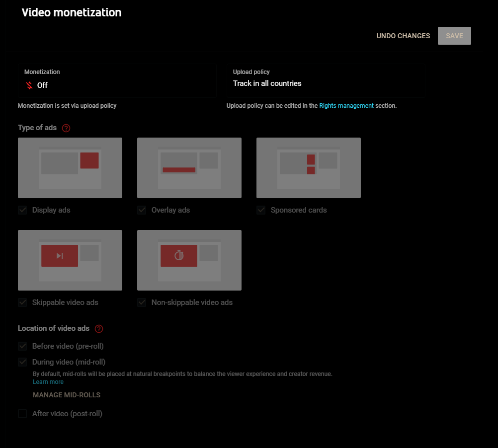Image resolution: width=498 pixels, height=448 pixels.
Task: Click the text Monetization is set via upload policy
Action: pyautogui.click(x=67, y=106)
